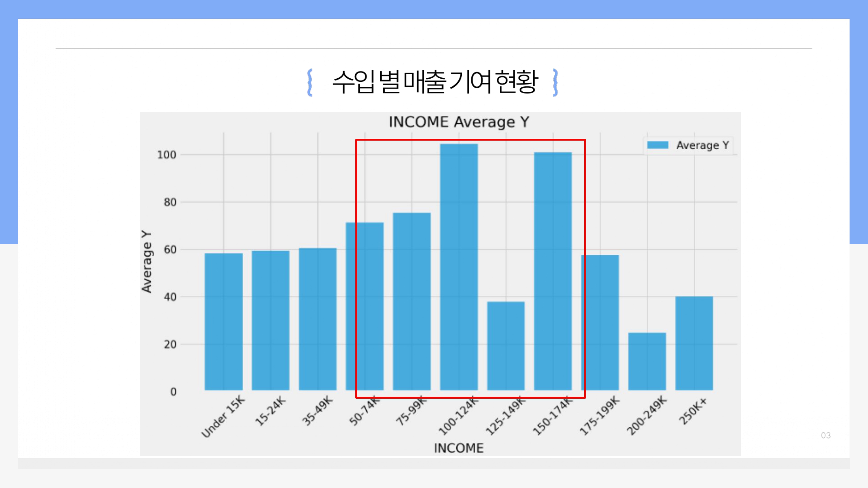Select the 200-249K shortest bar
This screenshot has height=488, width=868.
(647, 361)
